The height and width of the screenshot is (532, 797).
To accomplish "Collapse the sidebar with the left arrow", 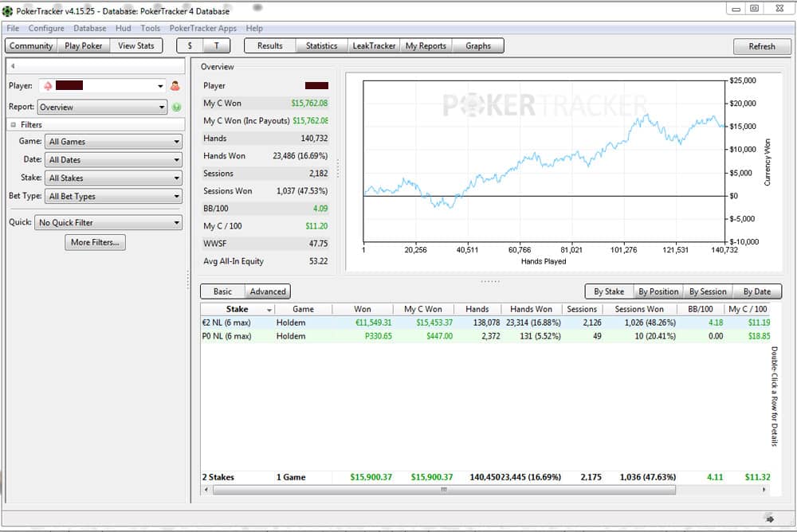I will pyautogui.click(x=13, y=66).
